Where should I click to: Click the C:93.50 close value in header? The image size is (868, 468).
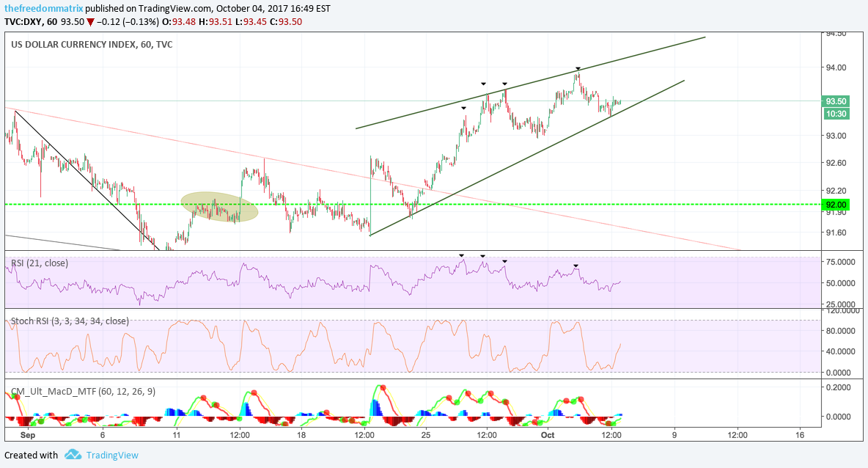point(286,21)
